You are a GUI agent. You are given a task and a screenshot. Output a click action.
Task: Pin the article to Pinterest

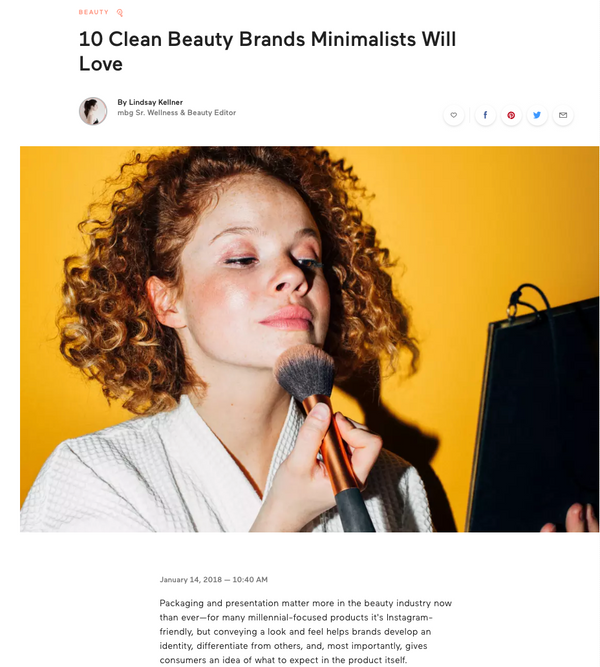(511, 115)
